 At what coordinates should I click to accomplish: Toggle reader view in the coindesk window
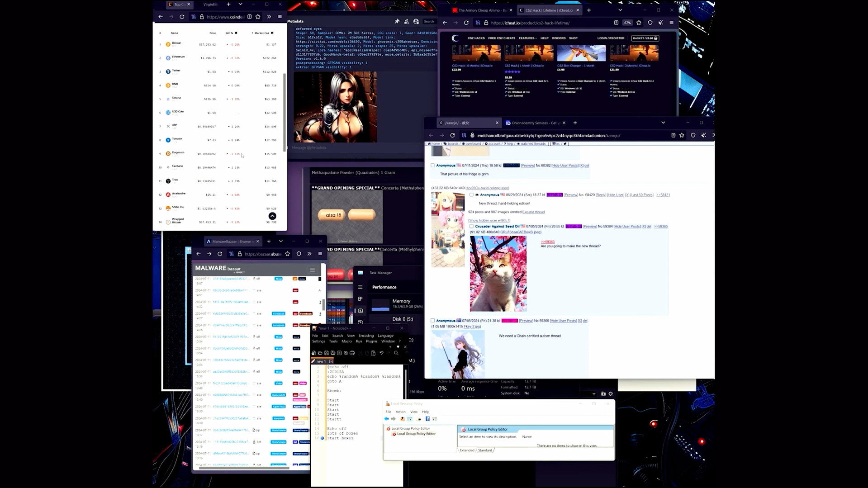pyautogui.click(x=249, y=17)
